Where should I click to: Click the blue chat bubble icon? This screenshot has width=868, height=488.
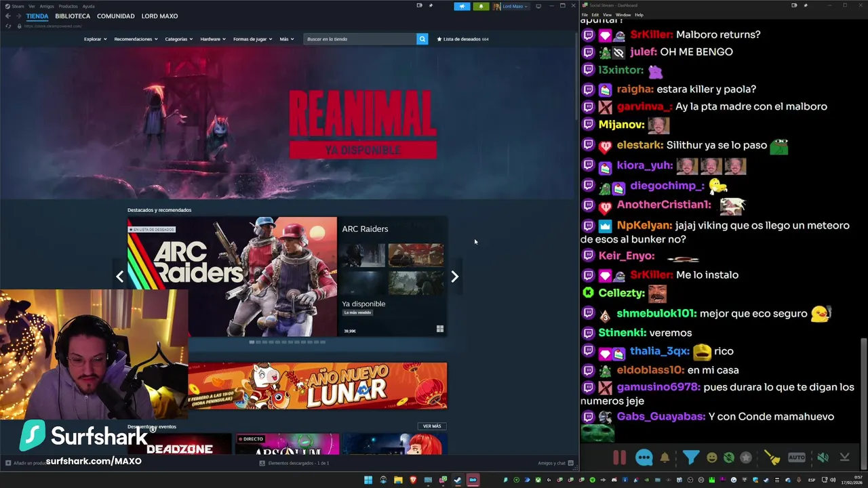(644, 457)
